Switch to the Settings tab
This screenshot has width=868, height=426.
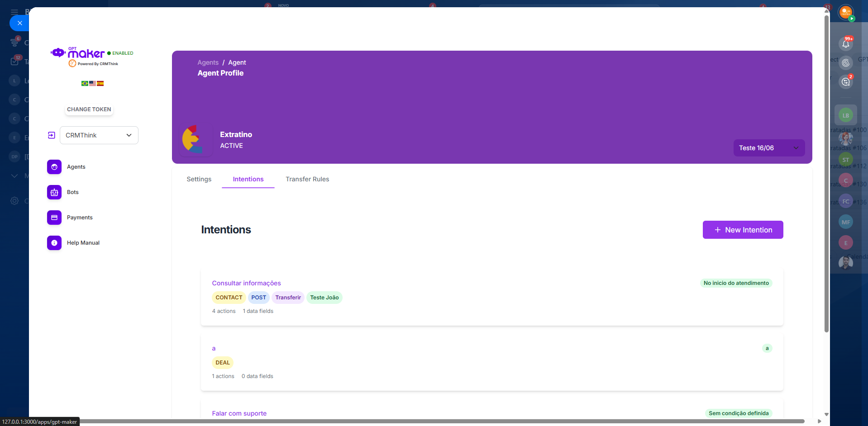199,179
